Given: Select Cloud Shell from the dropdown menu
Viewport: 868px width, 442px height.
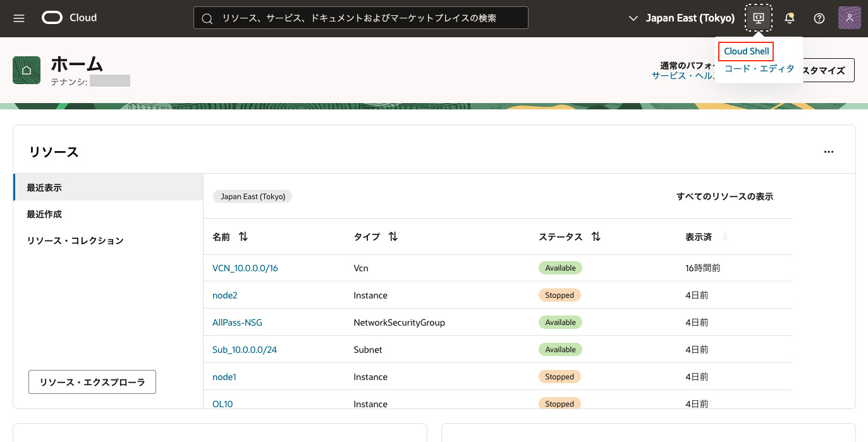Looking at the screenshot, I should tap(747, 51).
